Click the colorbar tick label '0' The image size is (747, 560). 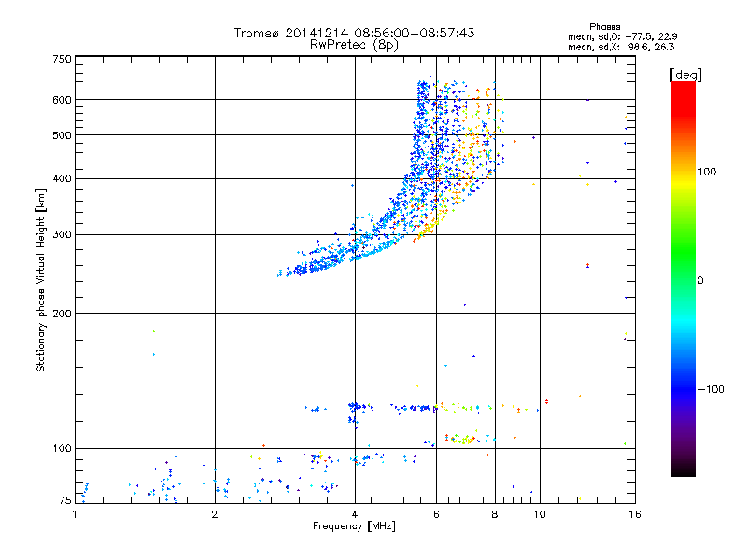click(699, 281)
